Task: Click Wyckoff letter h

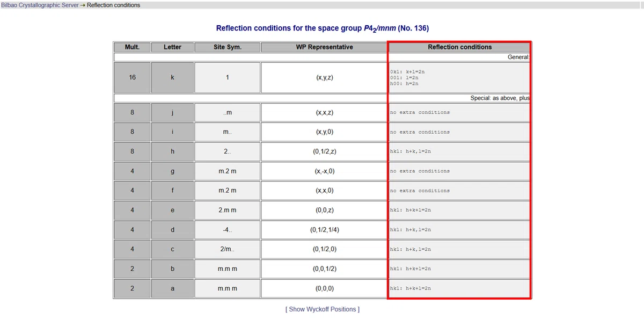Action: coord(172,151)
